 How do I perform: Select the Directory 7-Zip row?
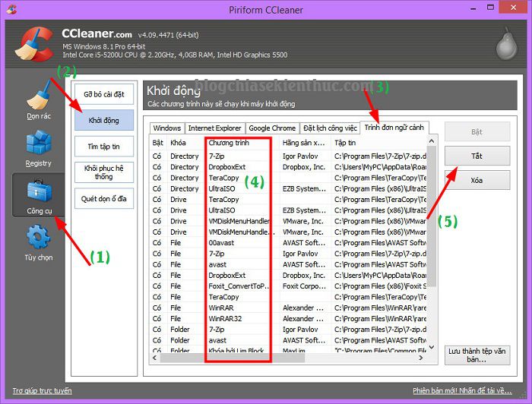288,156
